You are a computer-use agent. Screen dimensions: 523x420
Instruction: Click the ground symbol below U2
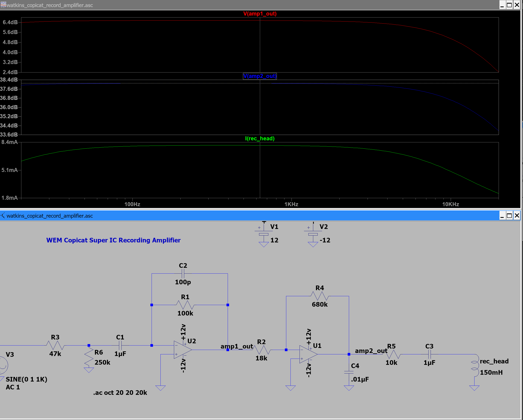160,388
